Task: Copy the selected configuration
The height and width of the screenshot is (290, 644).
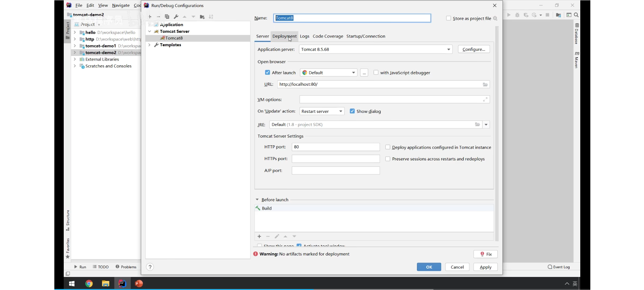Action: (x=167, y=17)
